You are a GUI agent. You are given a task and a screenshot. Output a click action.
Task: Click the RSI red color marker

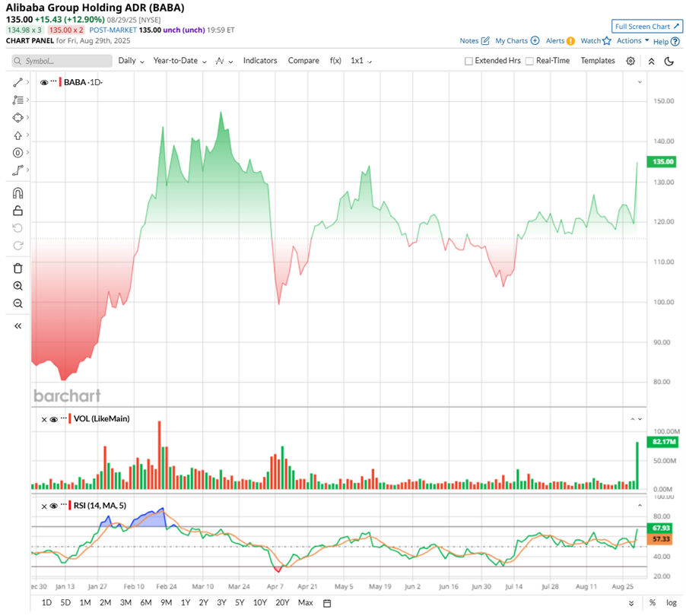point(69,506)
